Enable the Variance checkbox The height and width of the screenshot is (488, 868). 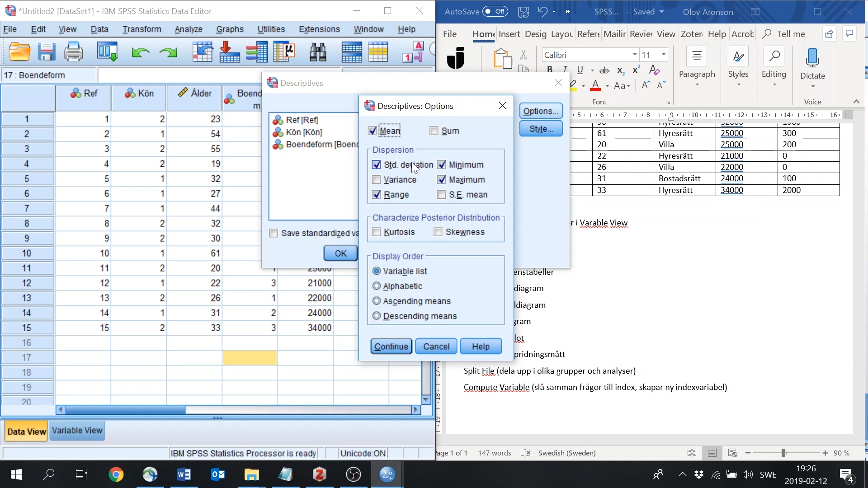coord(376,180)
